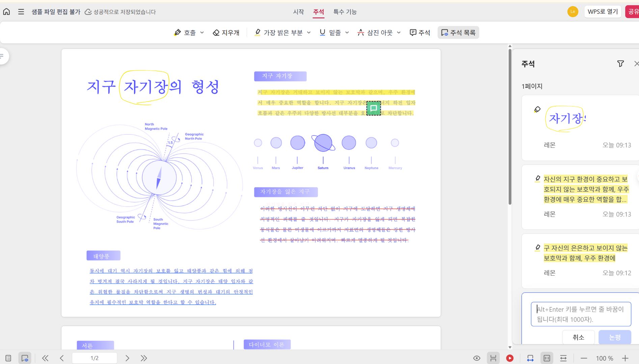Select the 지우개 eraser tool

tap(226, 32)
